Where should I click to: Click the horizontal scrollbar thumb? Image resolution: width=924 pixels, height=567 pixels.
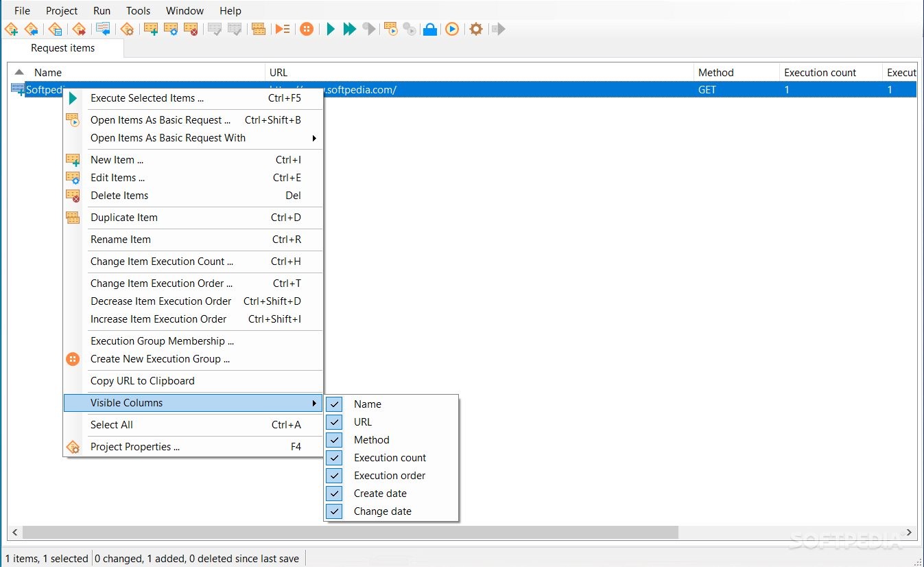[351, 533]
